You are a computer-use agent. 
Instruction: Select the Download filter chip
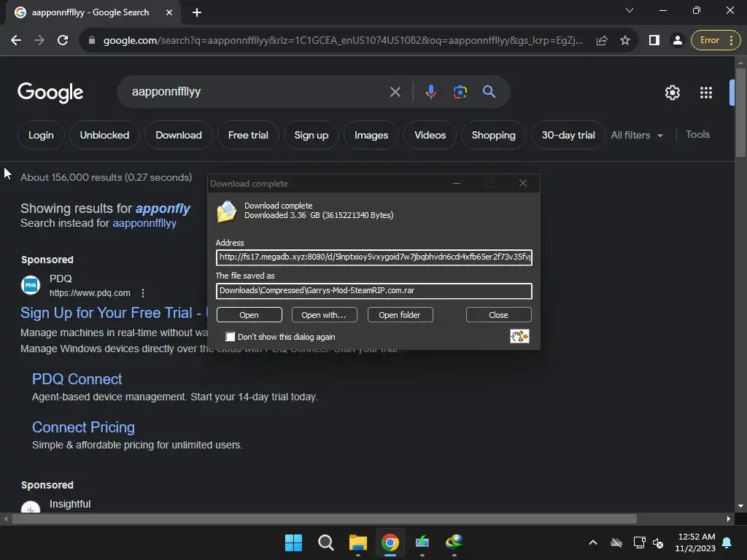179,135
